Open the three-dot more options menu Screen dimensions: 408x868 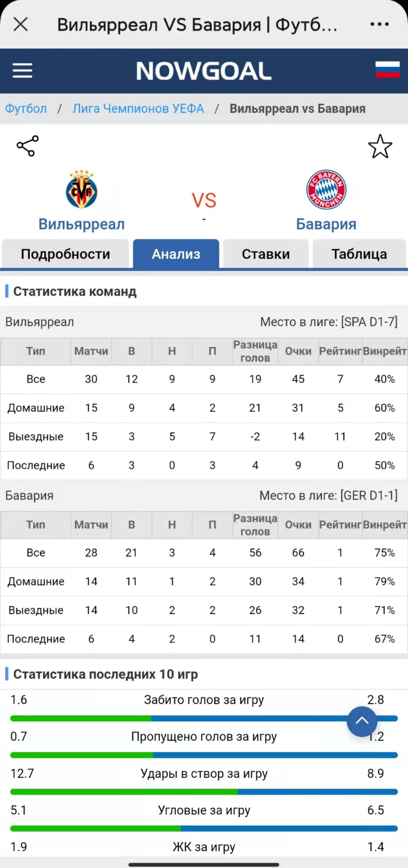(379, 25)
